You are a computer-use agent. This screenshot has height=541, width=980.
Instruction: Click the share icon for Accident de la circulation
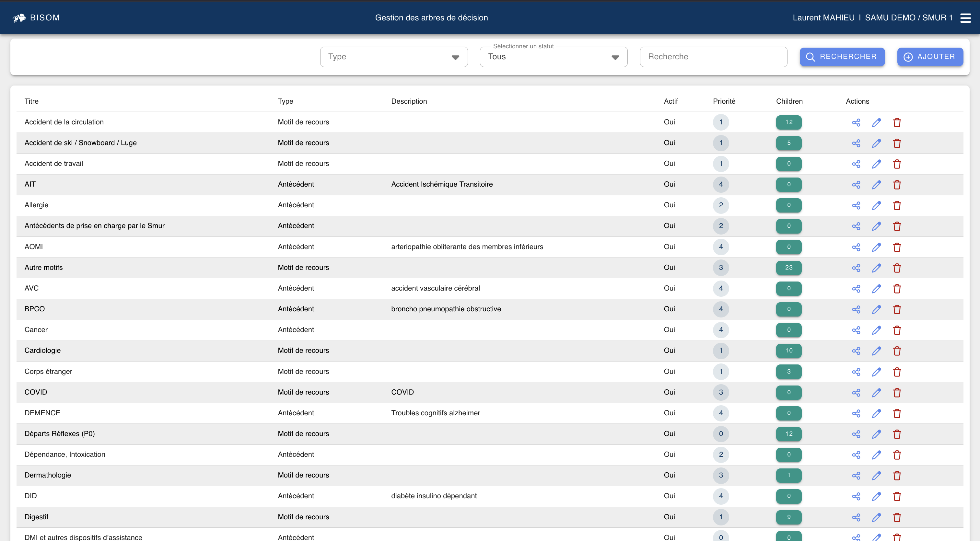point(856,122)
